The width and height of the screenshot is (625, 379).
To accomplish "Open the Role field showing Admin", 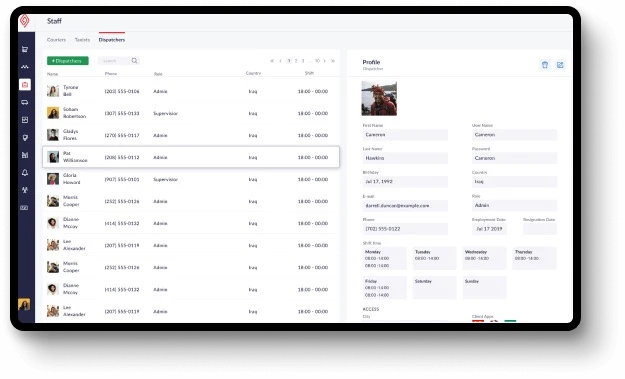I will tap(515, 205).
